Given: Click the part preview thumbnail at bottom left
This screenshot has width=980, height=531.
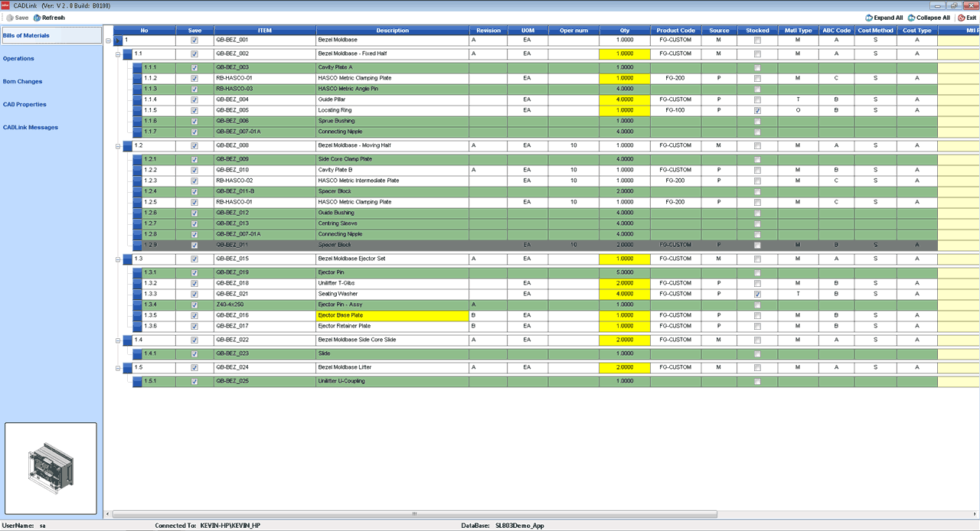Looking at the screenshot, I should pos(51,467).
